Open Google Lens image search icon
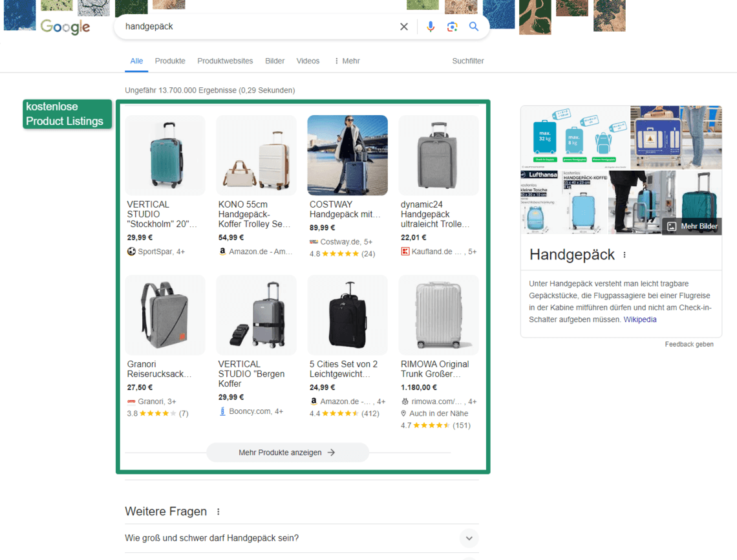737x560 pixels. 452,27
